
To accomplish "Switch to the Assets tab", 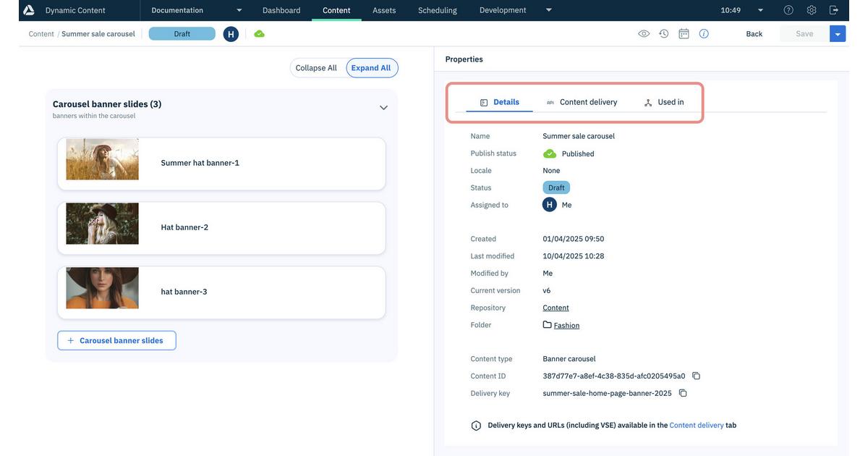I will coord(384,10).
